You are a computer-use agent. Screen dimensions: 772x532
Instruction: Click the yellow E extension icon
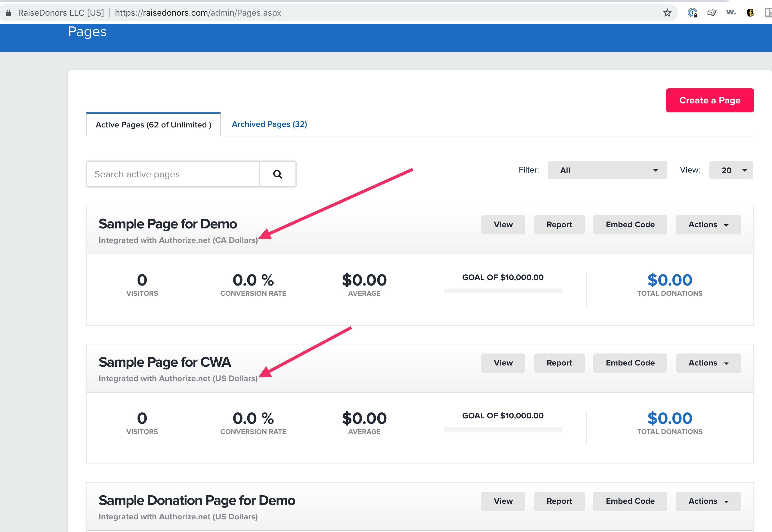pyautogui.click(x=750, y=13)
